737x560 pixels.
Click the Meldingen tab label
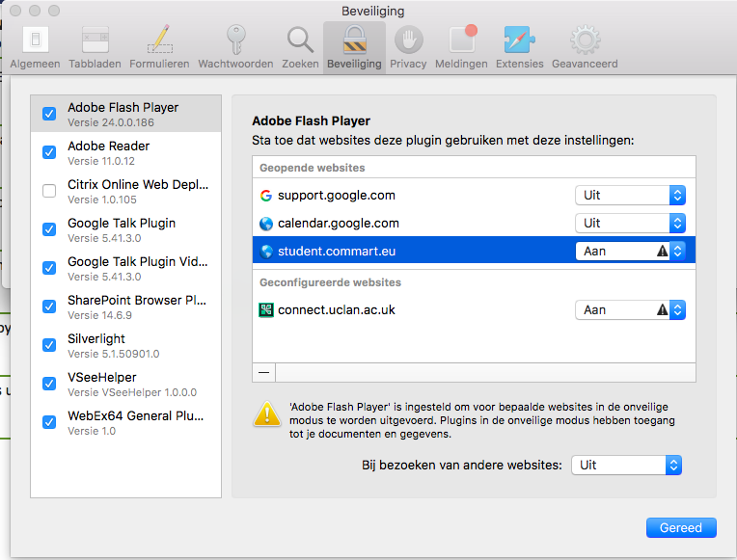pyautogui.click(x=461, y=64)
